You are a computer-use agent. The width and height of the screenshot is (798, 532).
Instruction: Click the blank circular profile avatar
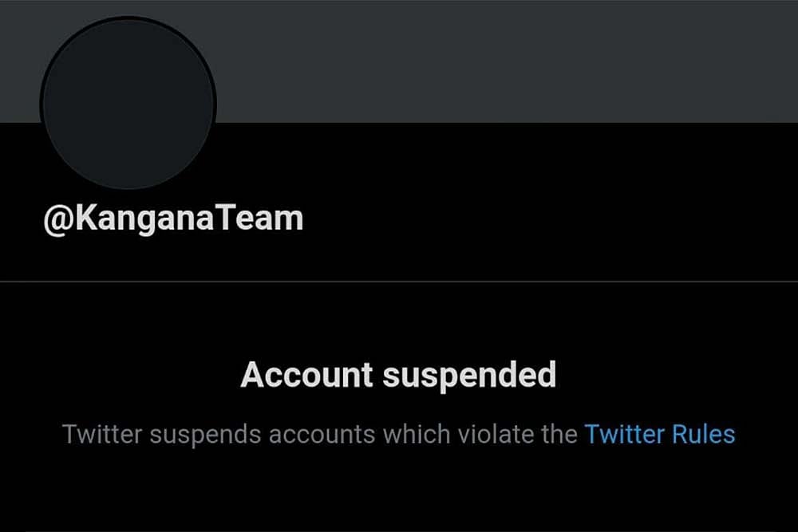click(128, 104)
